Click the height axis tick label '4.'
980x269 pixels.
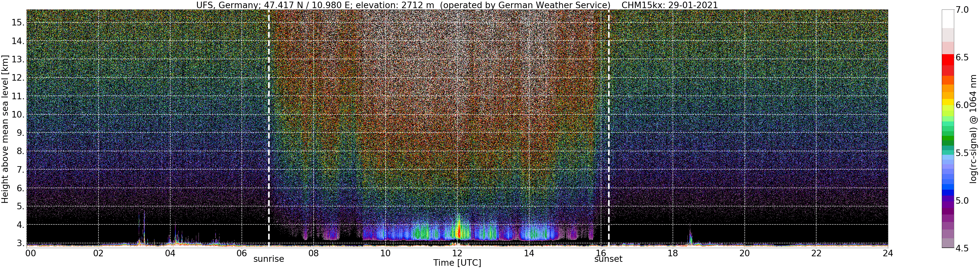point(20,225)
